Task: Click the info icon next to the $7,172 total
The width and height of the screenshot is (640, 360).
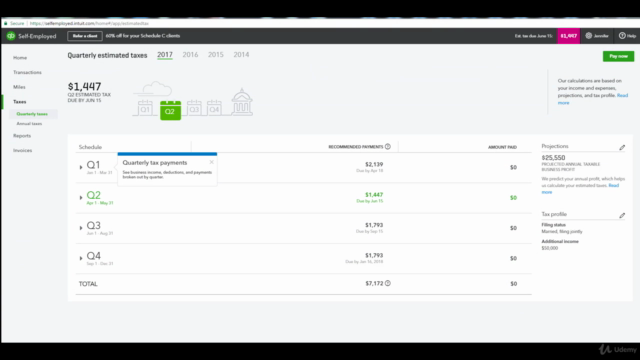Action: point(388,283)
